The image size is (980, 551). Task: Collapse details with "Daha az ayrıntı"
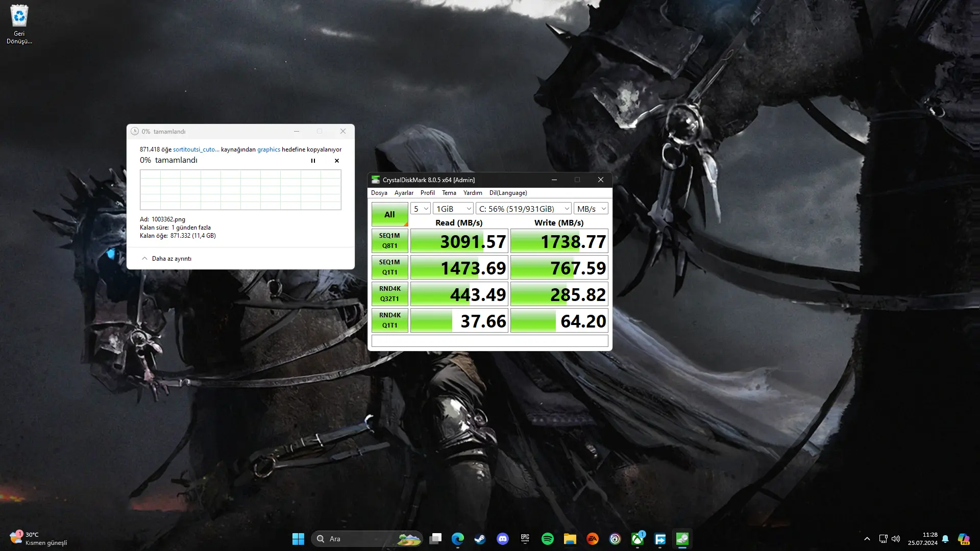[x=166, y=259]
